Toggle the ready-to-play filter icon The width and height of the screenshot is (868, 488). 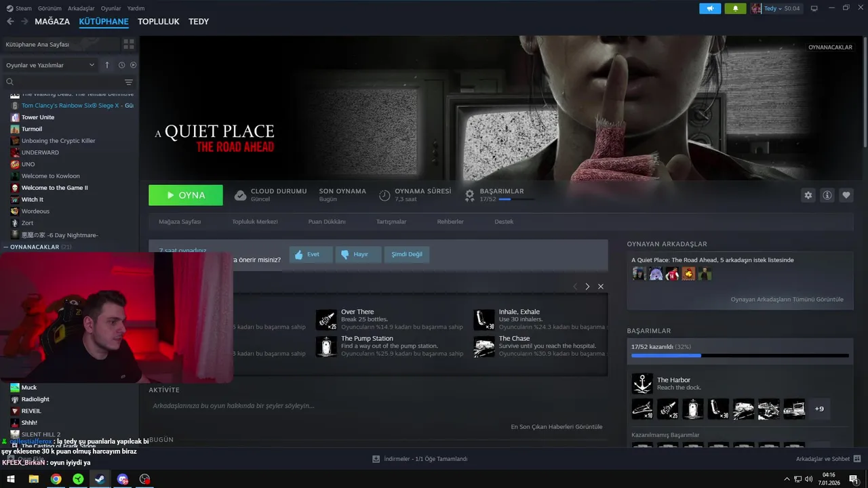(133, 65)
